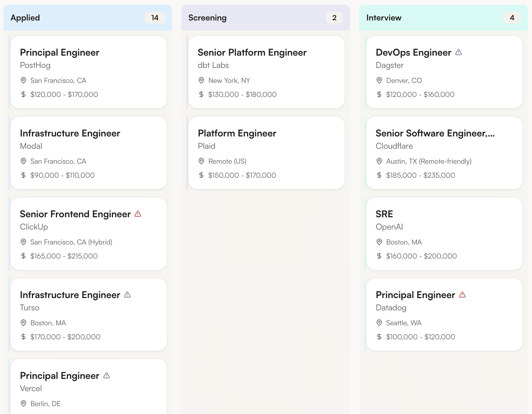The width and height of the screenshot is (532, 414).
Task: Click dollar icon on PostHog card
Action: tap(23, 94)
